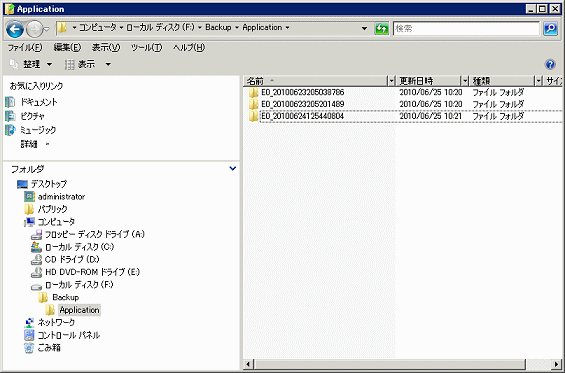This screenshot has width=565, height=373.
Task: Select the E0_20100624125440804 folder
Action: [303, 116]
